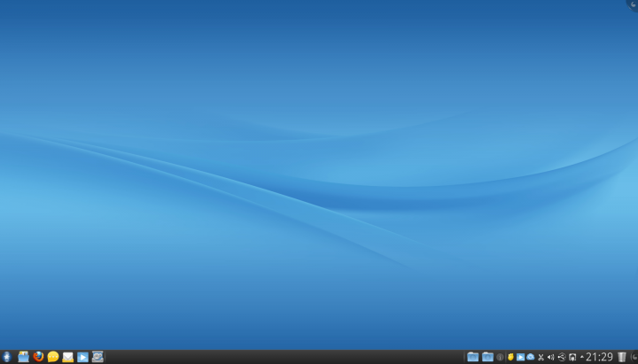Screen dimensions: 638x364
Task: Open the Mageia application launcher menu
Action: [x=6, y=357]
